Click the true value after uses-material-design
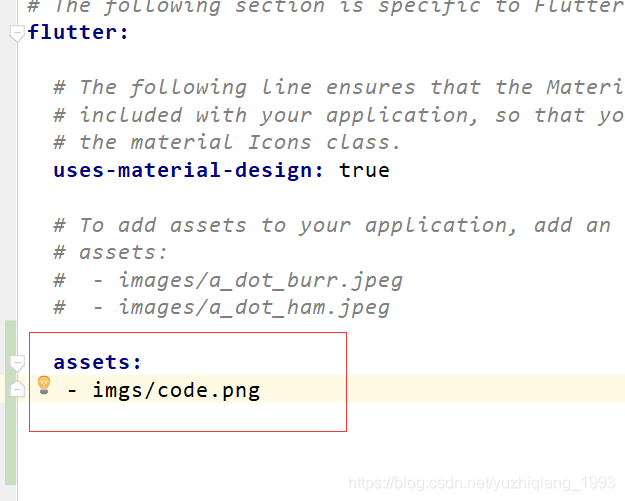 (x=364, y=171)
